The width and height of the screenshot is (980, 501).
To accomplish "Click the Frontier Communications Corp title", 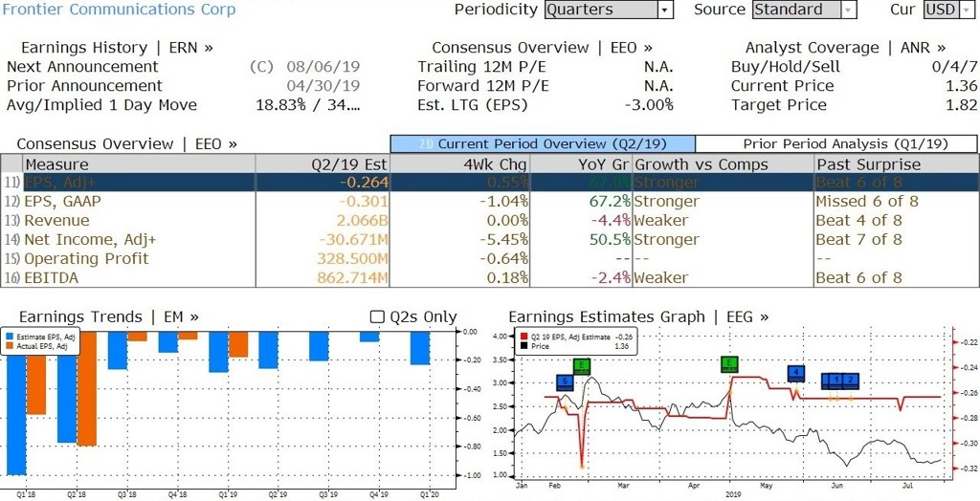I will coord(120,10).
